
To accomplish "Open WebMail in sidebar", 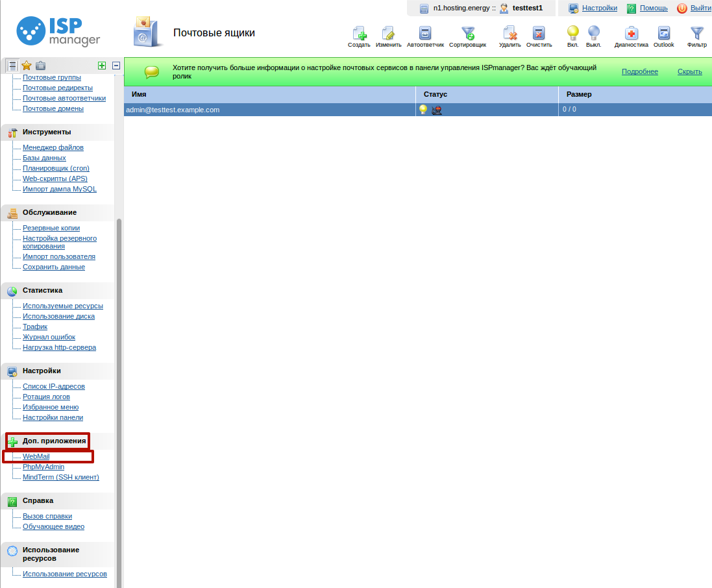I will tap(36, 456).
